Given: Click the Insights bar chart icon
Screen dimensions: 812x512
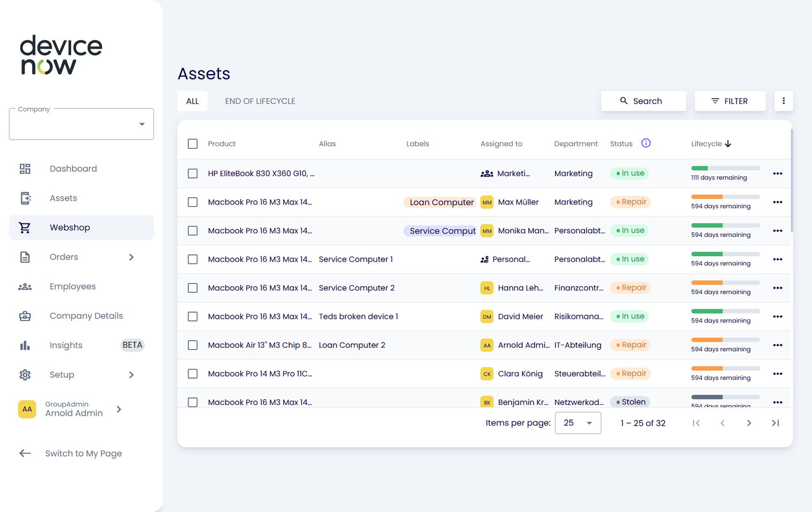Looking at the screenshot, I should (25, 345).
